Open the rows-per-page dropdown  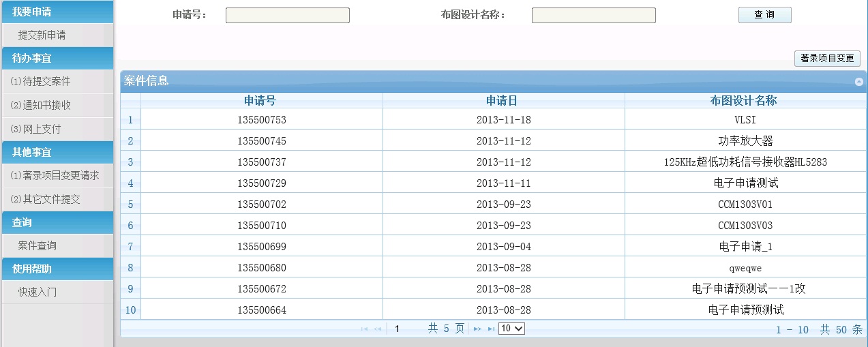point(511,329)
